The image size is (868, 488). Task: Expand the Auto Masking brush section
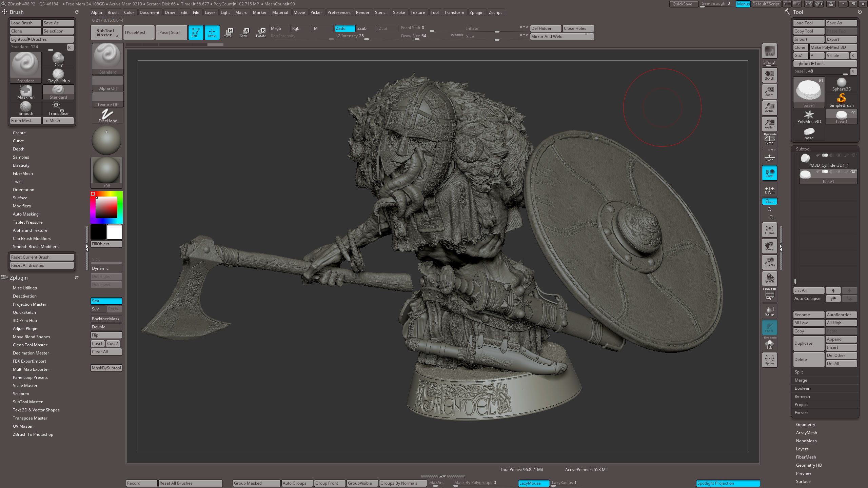coord(26,214)
